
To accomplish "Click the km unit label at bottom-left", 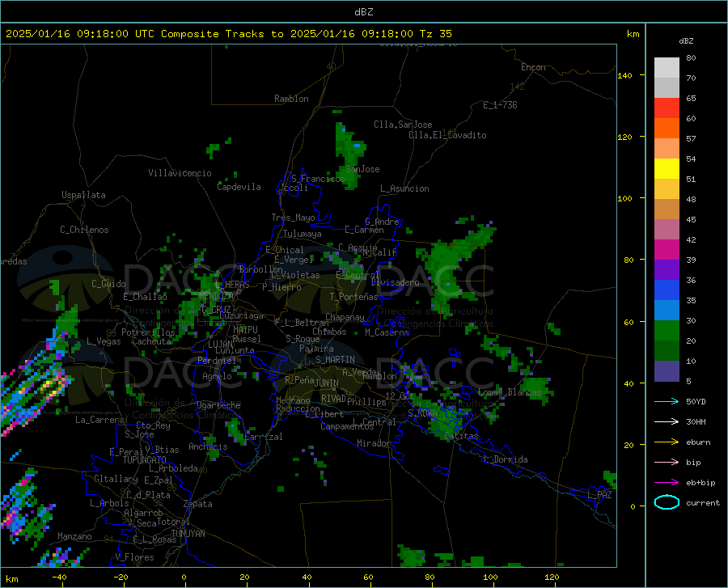I will 12,579.
